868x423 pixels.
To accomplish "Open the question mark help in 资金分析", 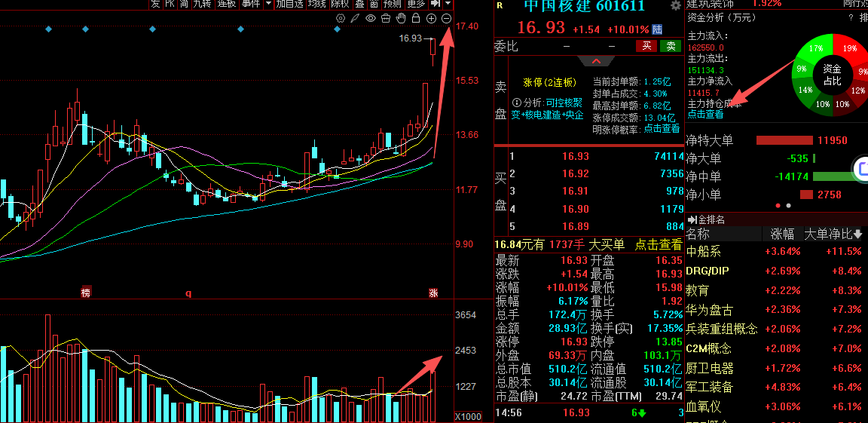I will (x=851, y=17).
